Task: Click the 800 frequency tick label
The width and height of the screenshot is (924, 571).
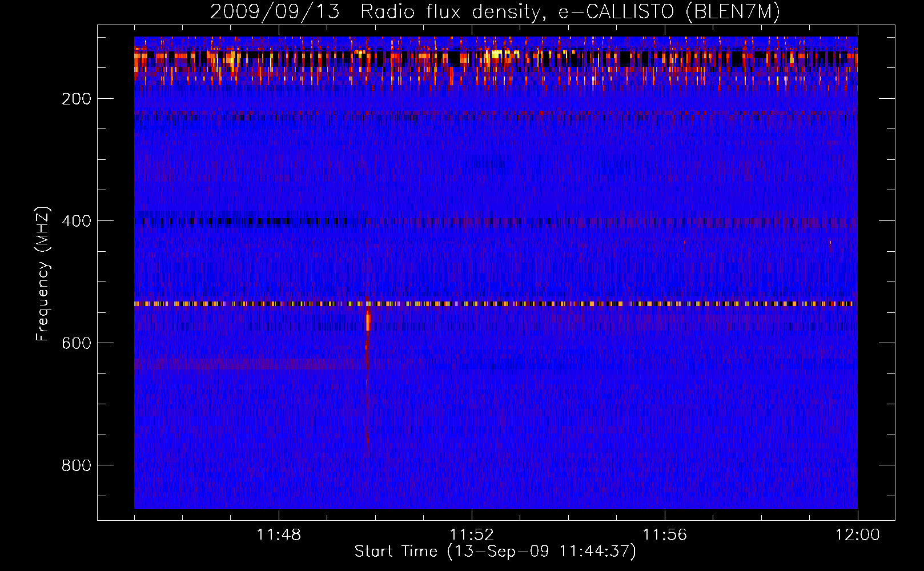Action: click(x=77, y=465)
